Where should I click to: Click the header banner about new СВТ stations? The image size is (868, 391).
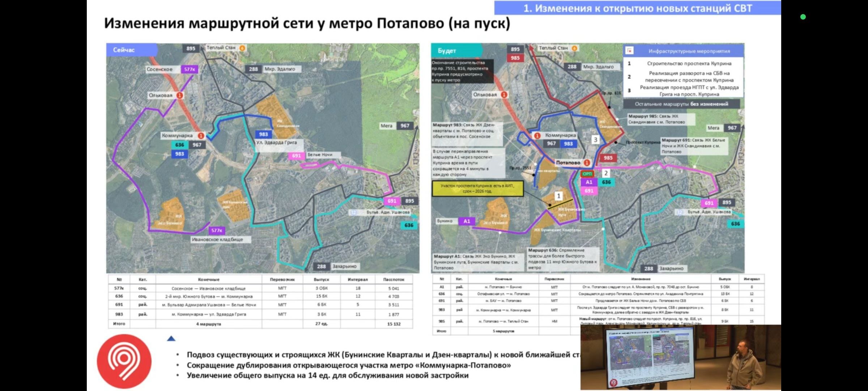tap(637, 8)
